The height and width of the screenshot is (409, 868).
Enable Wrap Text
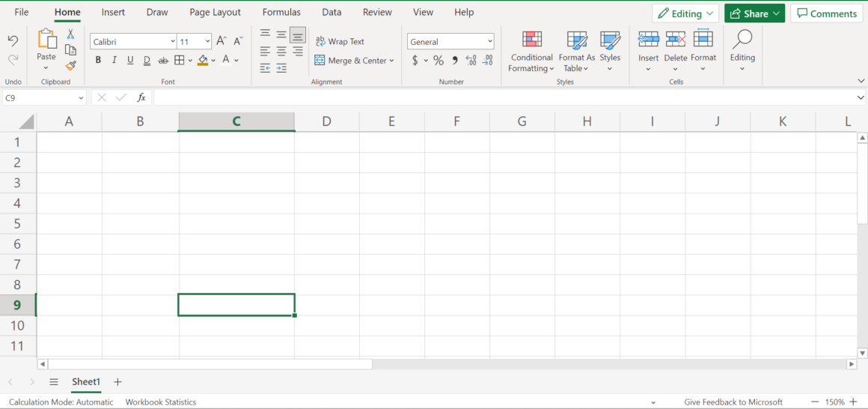pyautogui.click(x=340, y=41)
